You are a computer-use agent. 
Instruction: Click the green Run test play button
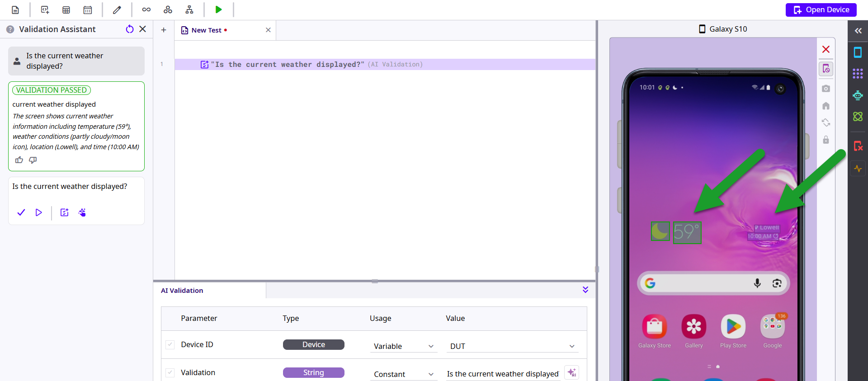click(x=218, y=9)
